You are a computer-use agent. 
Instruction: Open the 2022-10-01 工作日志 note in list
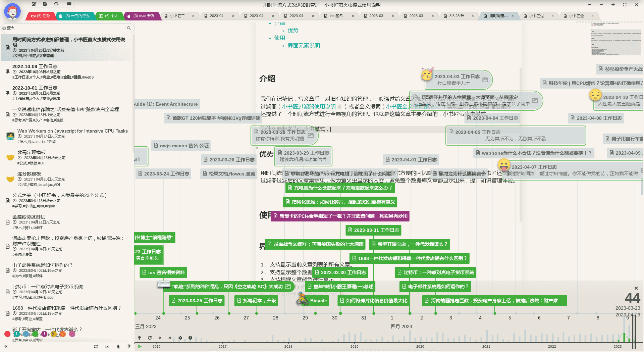click(x=66, y=93)
